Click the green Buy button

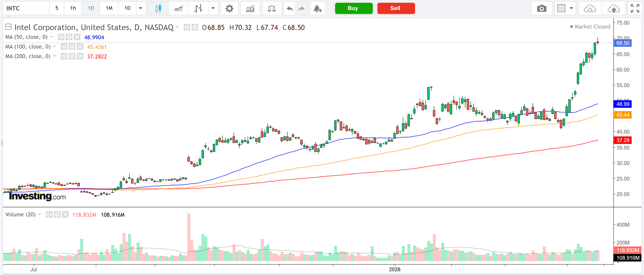click(353, 8)
